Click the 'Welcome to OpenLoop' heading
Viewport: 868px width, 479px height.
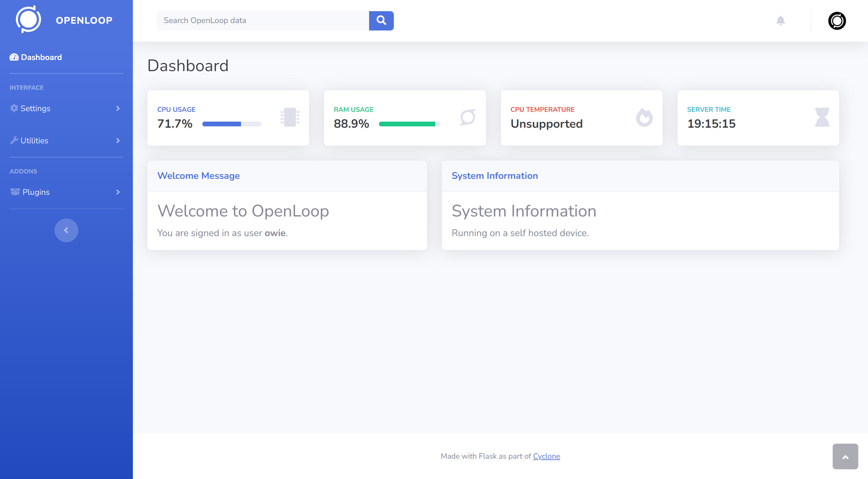coord(243,211)
